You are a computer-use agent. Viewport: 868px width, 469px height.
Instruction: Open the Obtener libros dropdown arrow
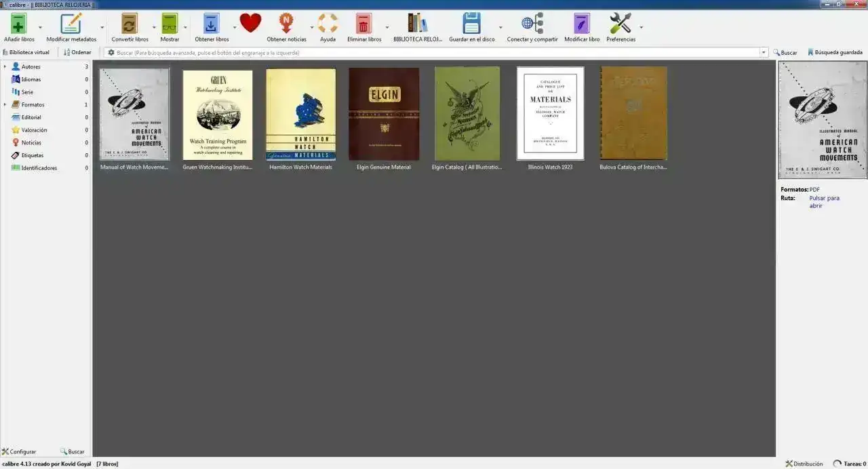tap(235, 28)
